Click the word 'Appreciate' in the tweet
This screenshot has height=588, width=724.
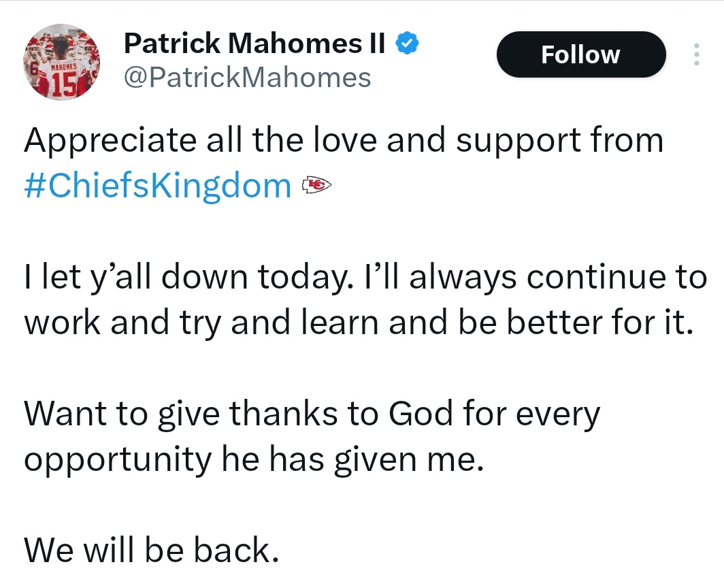click(x=111, y=141)
